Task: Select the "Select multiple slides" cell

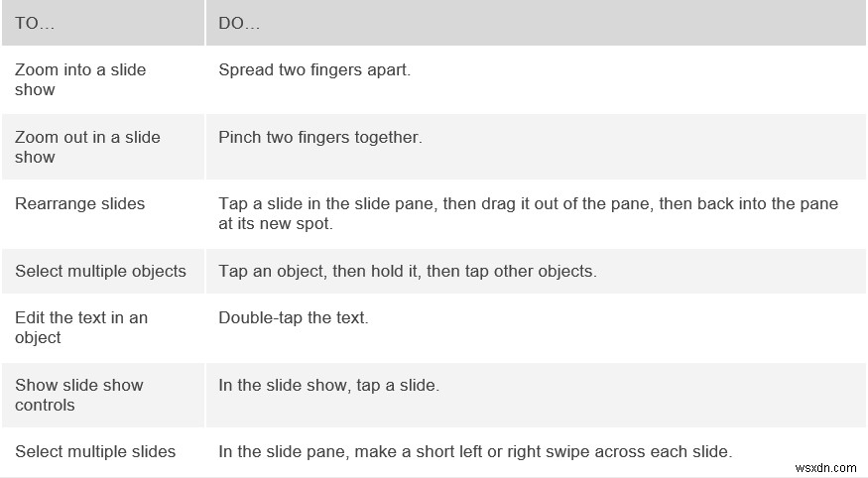Action: tap(95, 451)
